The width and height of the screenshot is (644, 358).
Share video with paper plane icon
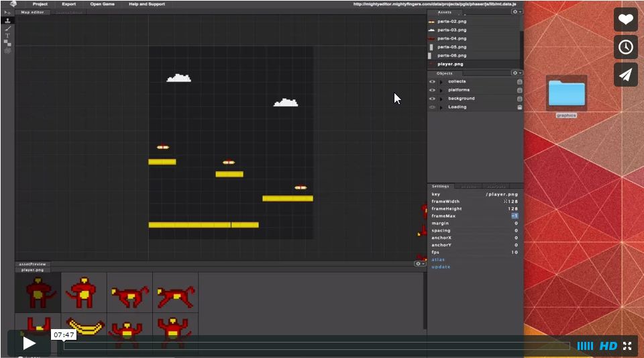(x=625, y=75)
